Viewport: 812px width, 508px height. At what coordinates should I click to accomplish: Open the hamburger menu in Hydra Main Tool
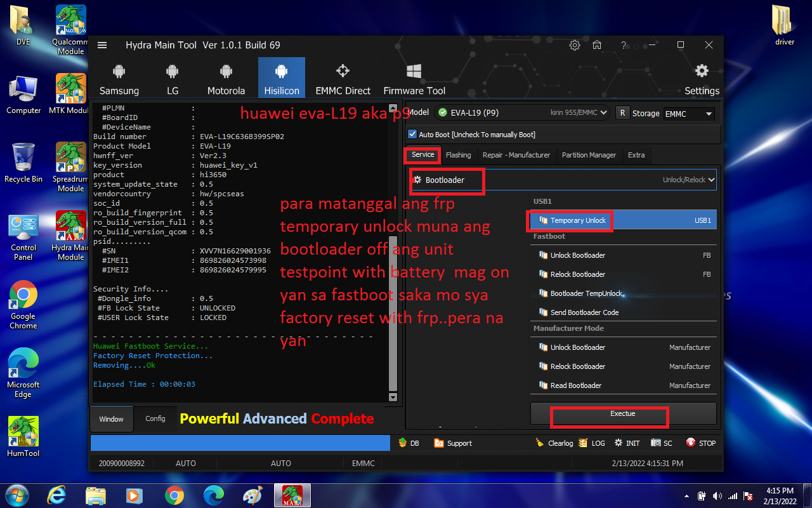tap(102, 45)
